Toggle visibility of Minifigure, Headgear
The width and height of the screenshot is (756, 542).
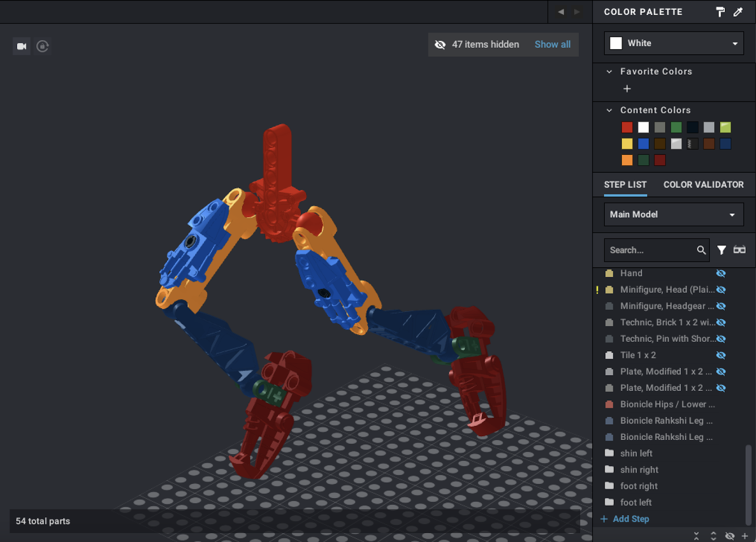pos(721,306)
